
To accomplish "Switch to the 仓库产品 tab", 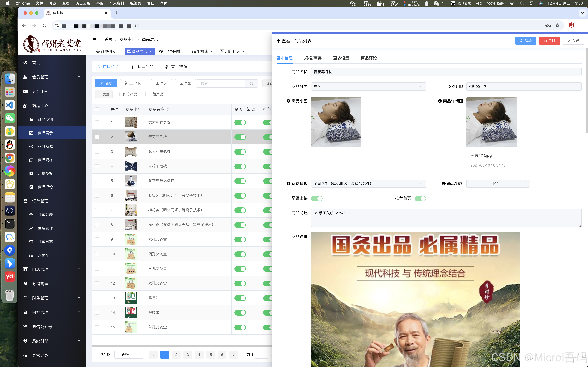I will 142,67.
